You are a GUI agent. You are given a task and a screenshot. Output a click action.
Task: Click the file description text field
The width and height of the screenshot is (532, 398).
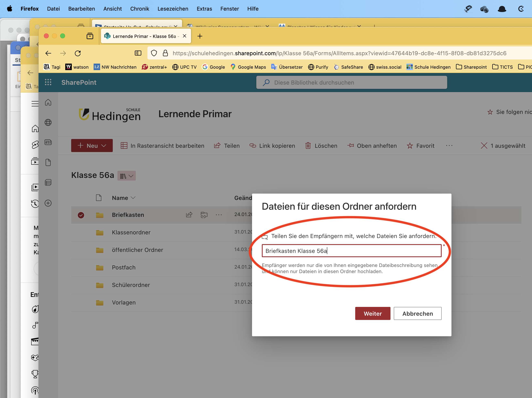[351, 251]
